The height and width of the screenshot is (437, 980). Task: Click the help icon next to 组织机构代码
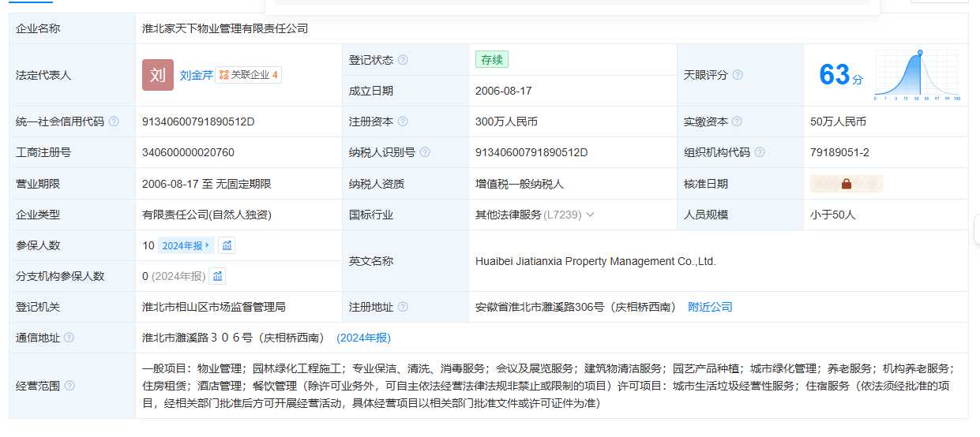[760, 152]
